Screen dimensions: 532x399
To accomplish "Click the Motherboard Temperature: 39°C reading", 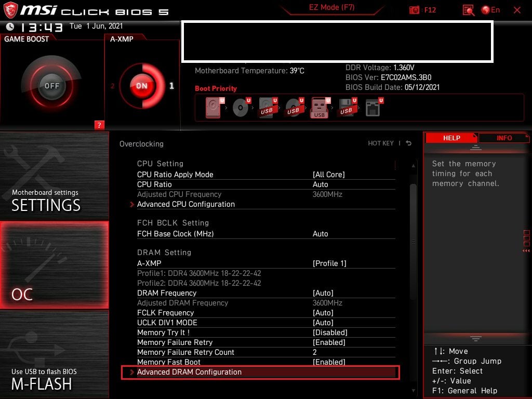I will [x=249, y=71].
